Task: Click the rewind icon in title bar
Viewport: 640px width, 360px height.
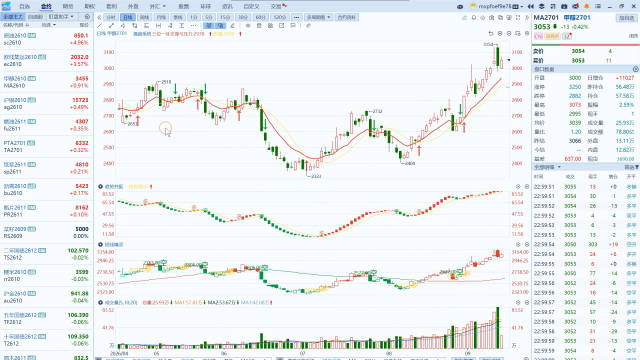Action: point(531,7)
